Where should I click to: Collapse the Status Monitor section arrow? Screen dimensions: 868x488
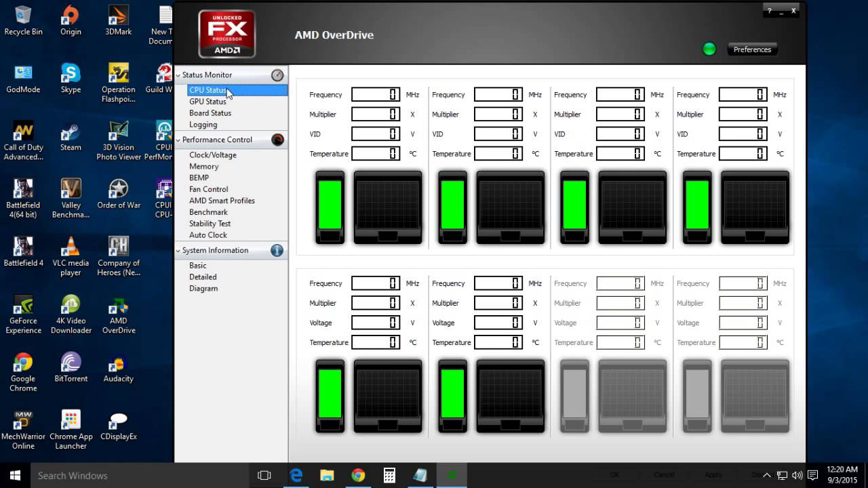coord(178,75)
